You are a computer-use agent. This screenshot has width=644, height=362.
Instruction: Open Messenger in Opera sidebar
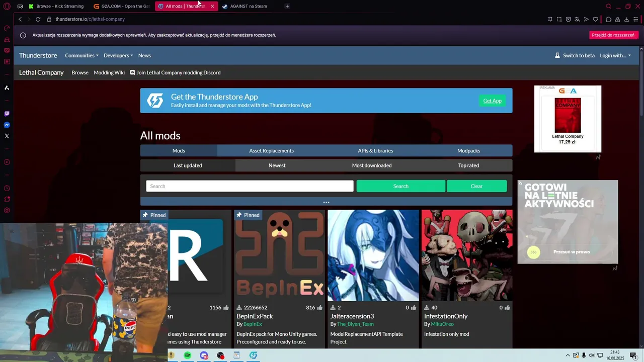click(x=7, y=125)
